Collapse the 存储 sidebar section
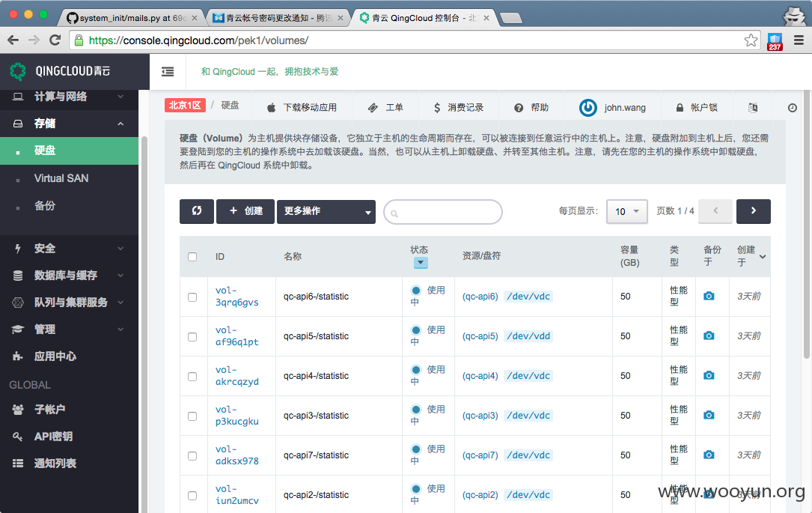The height and width of the screenshot is (513, 812). pyautogui.click(x=70, y=124)
